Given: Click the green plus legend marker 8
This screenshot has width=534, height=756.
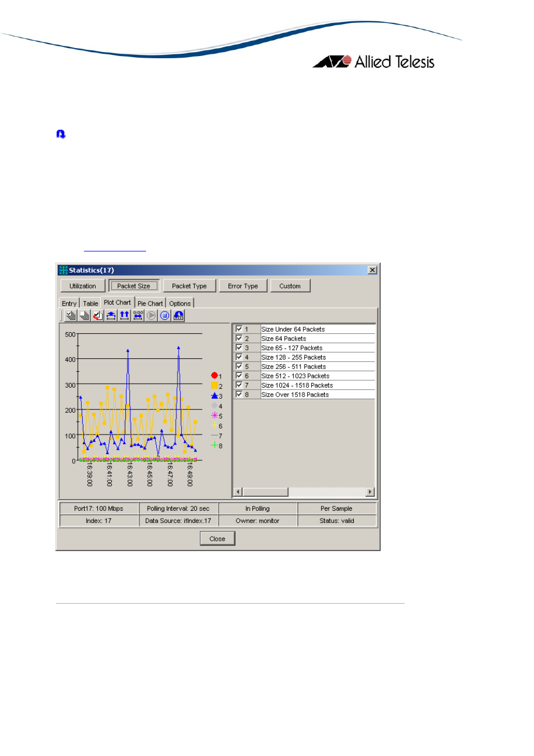Looking at the screenshot, I should pos(214,446).
